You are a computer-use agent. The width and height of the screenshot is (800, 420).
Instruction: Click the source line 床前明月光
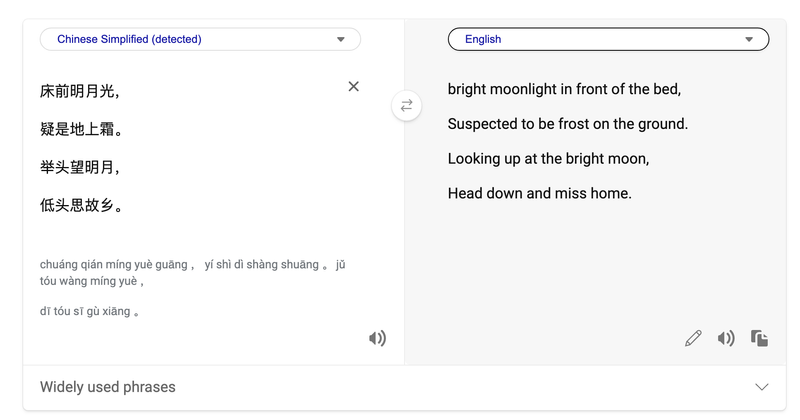[79, 92]
